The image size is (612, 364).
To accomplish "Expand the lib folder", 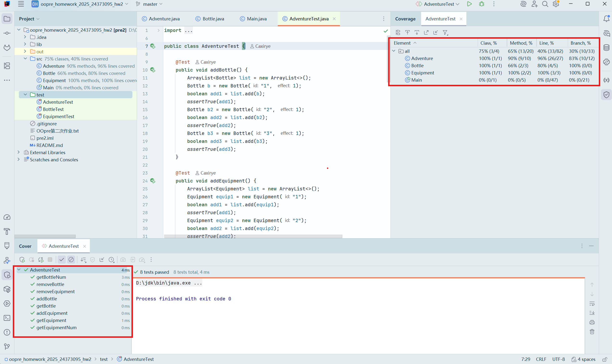I will click(25, 44).
